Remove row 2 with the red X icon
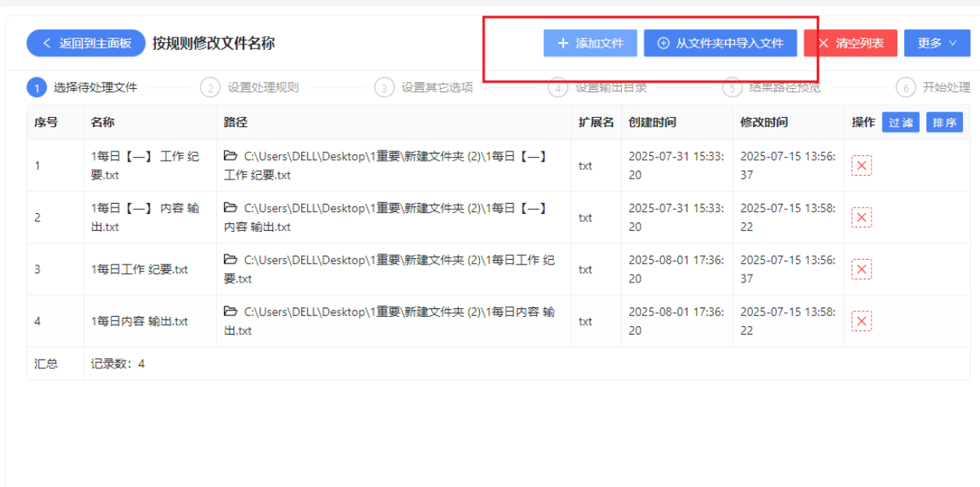The width and height of the screenshot is (980, 487). [x=861, y=218]
